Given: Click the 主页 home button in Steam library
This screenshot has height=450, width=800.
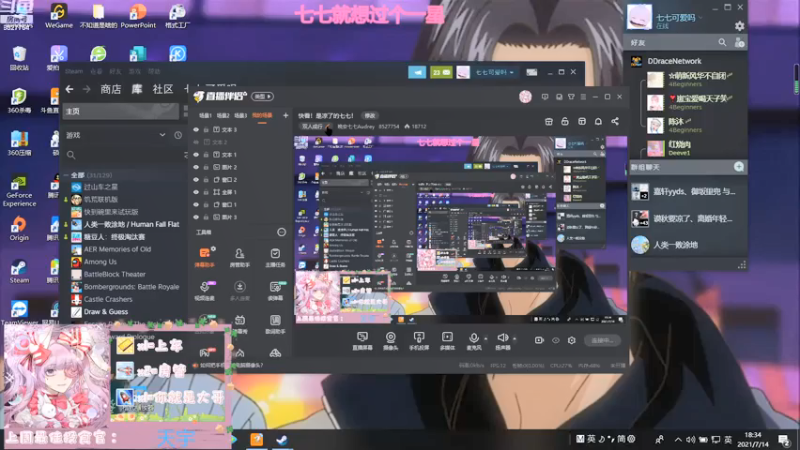Looking at the screenshot, I should [120, 111].
